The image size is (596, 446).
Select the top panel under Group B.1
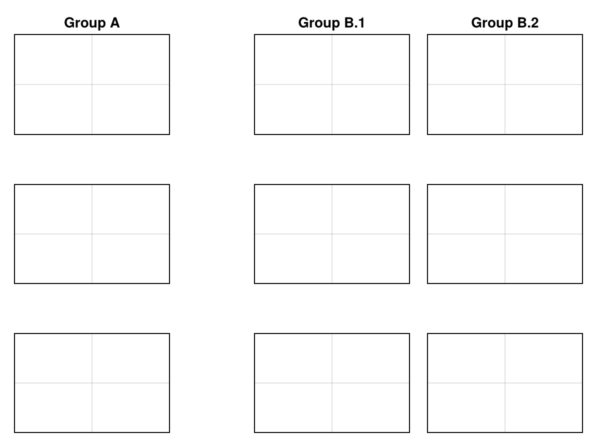(x=332, y=84)
